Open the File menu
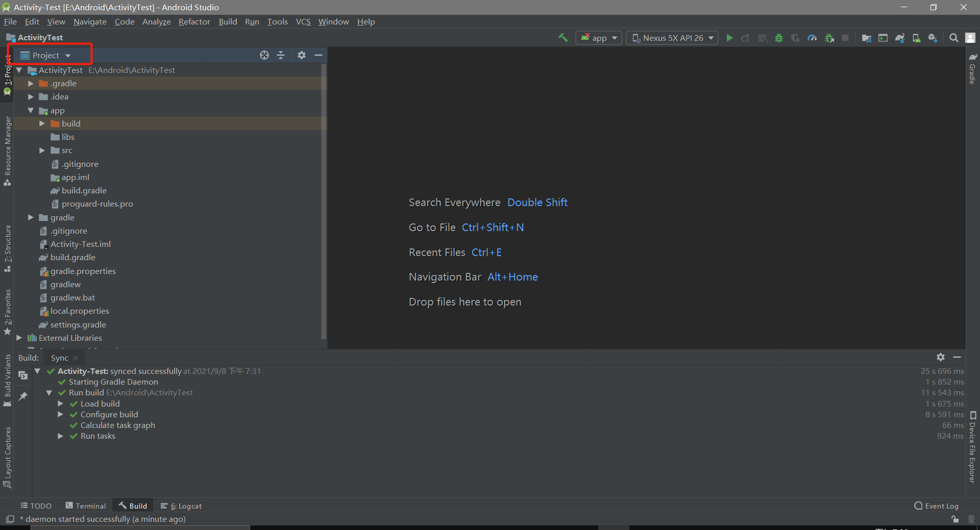Image resolution: width=980 pixels, height=530 pixels. 10,21
